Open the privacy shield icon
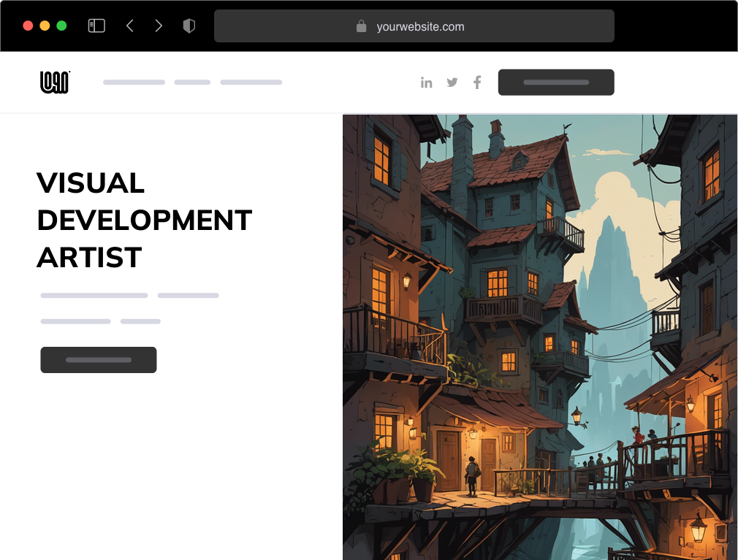The width and height of the screenshot is (738, 560). [x=189, y=26]
